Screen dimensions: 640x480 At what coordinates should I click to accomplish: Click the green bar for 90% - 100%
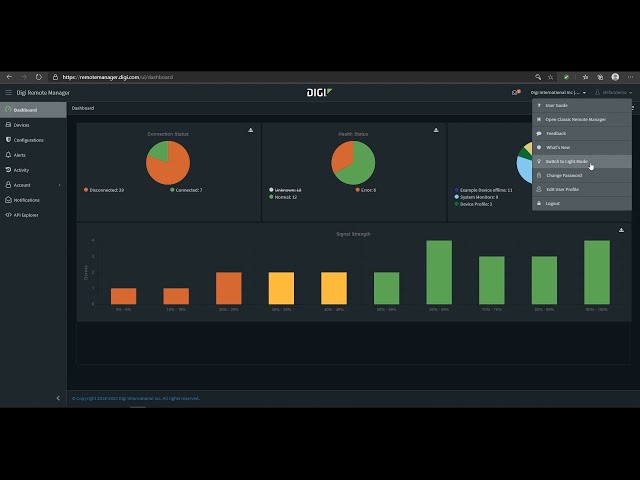(597, 272)
